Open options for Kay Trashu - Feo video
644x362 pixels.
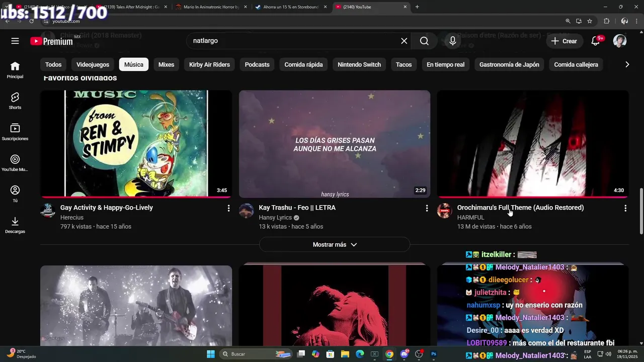pos(427,208)
